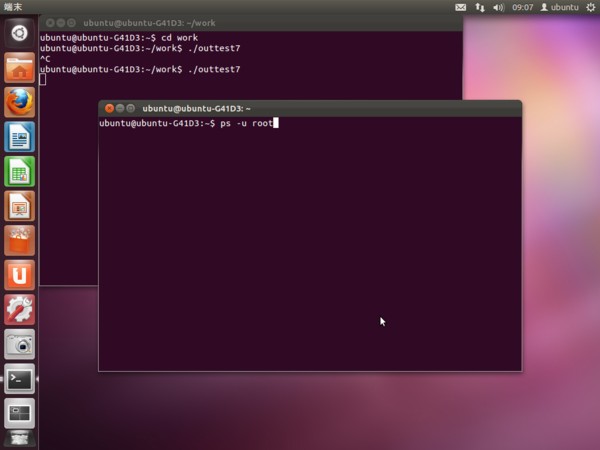600x450 pixels.
Task: Launch Ubuntu One from the launcher
Action: 19,274
